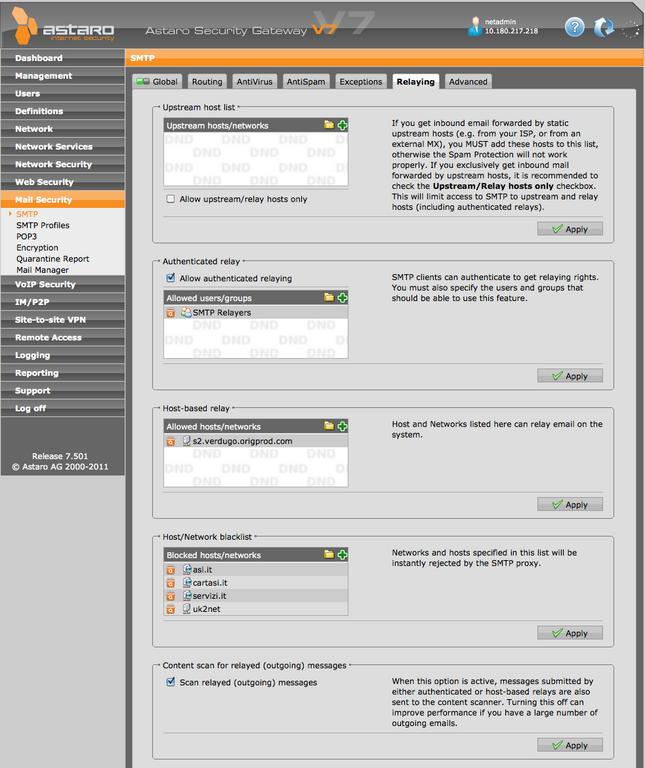Screen dimensions: 645x768
Task: Open folder icon in Allowed hosts/networks list
Action: pyautogui.click(x=329, y=426)
